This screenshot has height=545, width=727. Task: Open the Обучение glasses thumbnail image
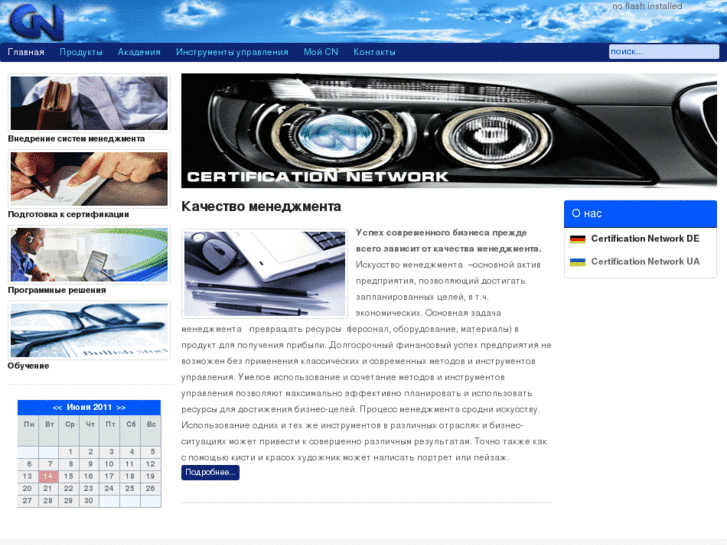tap(89, 330)
